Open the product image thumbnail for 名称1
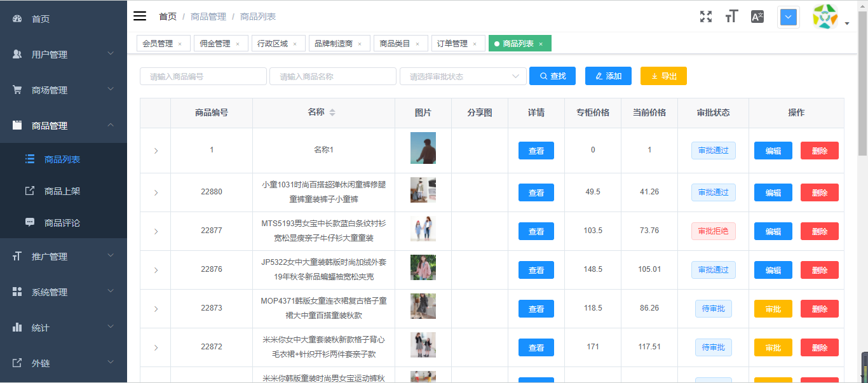This screenshot has width=868, height=383. pyautogui.click(x=423, y=148)
